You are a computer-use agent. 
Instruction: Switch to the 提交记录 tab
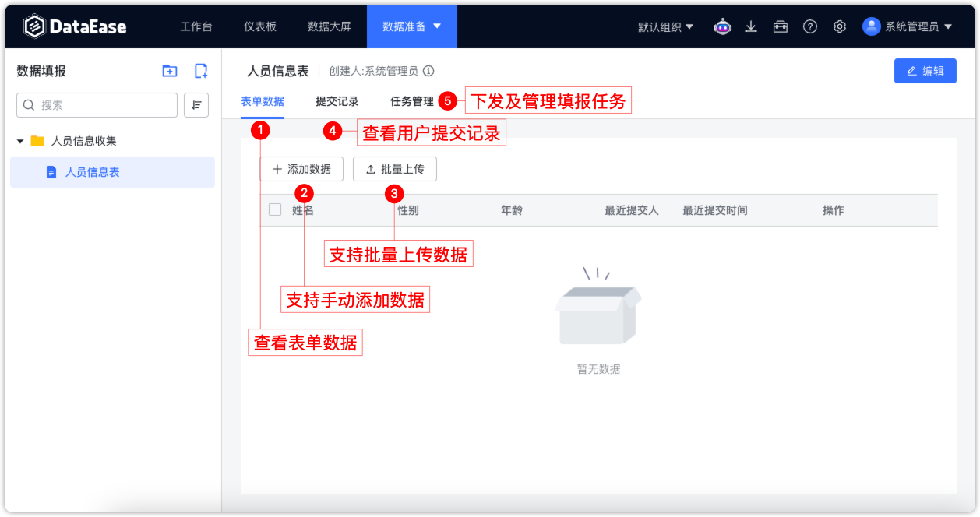[x=336, y=100]
